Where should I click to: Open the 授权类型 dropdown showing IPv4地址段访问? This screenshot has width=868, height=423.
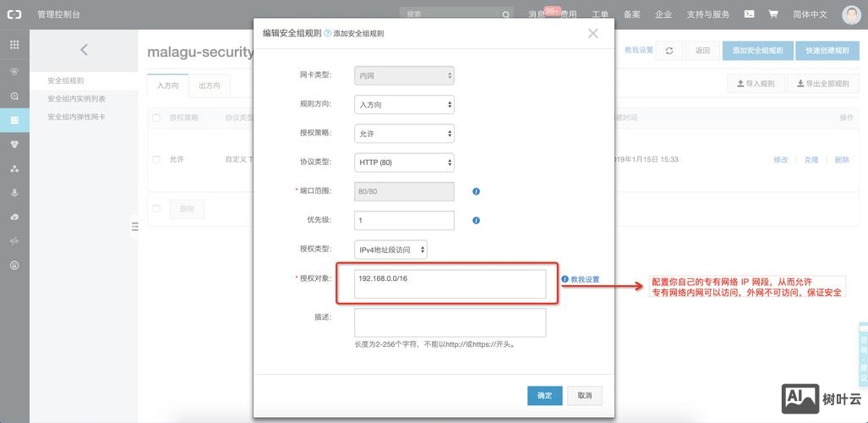tap(390, 250)
